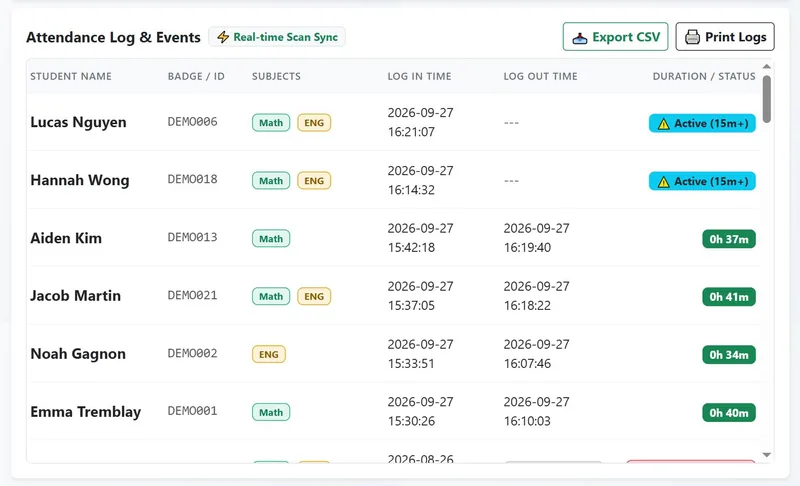Sort by the Student Name column header
The image size is (800, 486).
point(71,76)
